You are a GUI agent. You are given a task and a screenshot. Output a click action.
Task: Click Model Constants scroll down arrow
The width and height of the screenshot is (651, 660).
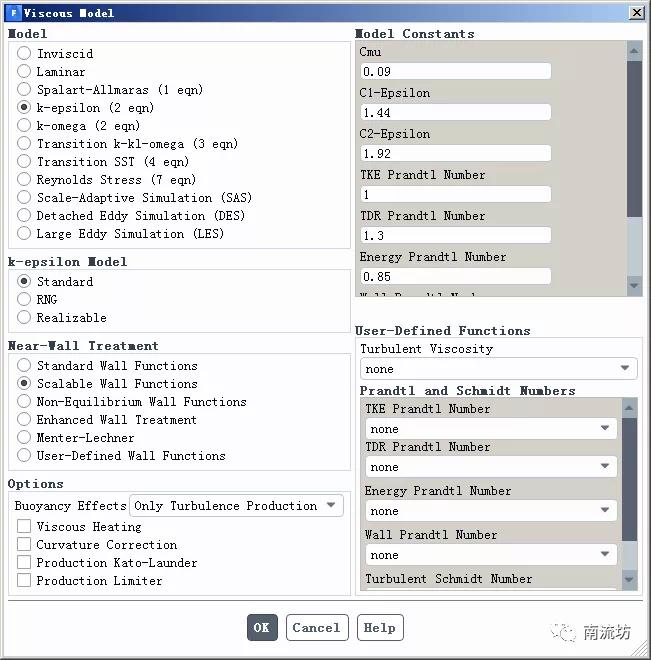click(634, 286)
